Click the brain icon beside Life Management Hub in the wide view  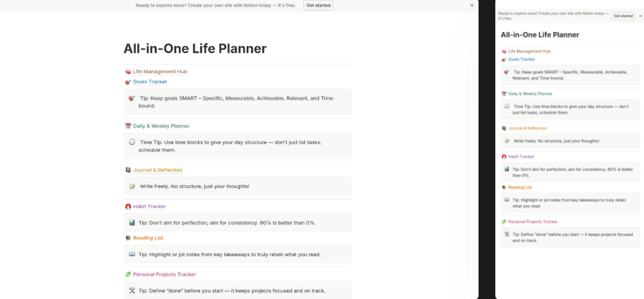click(x=128, y=72)
